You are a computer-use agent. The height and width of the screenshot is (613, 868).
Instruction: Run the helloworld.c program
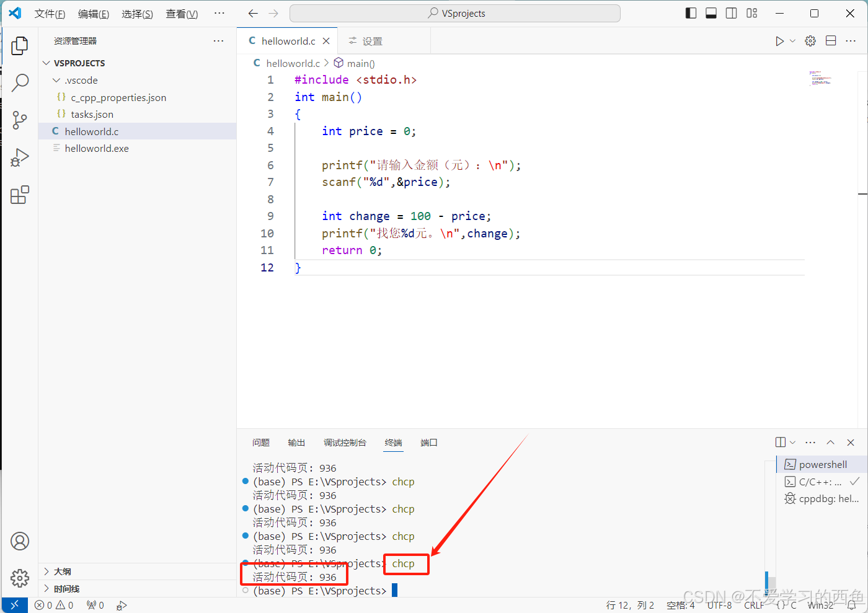779,40
